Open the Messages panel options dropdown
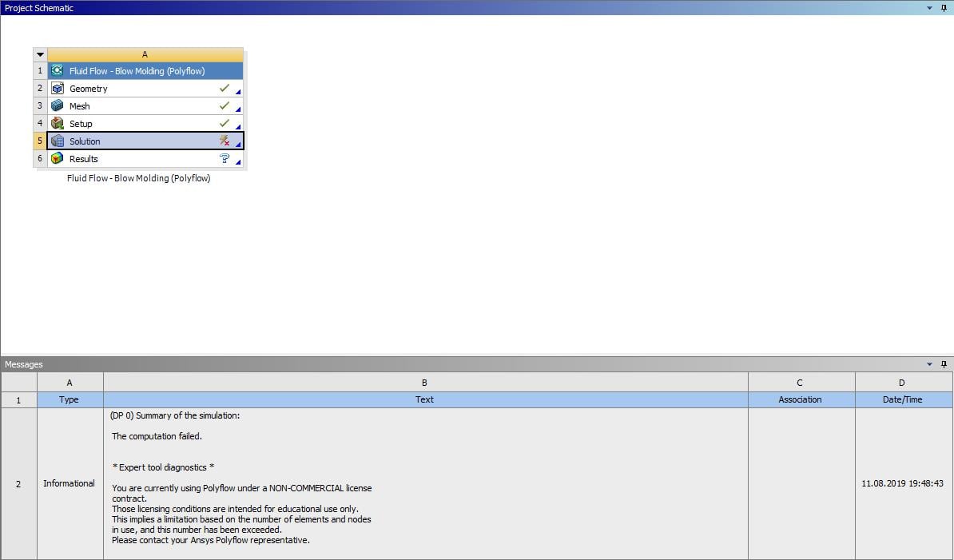The width and height of the screenshot is (954, 560). (x=930, y=364)
